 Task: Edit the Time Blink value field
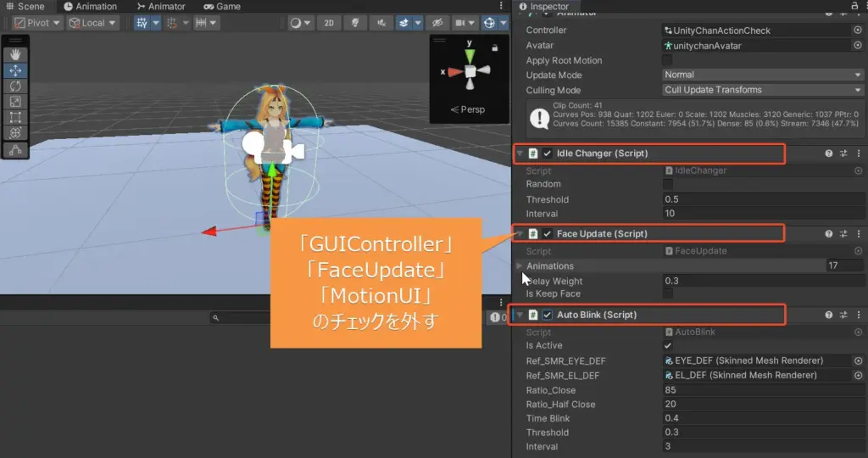pos(764,418)
